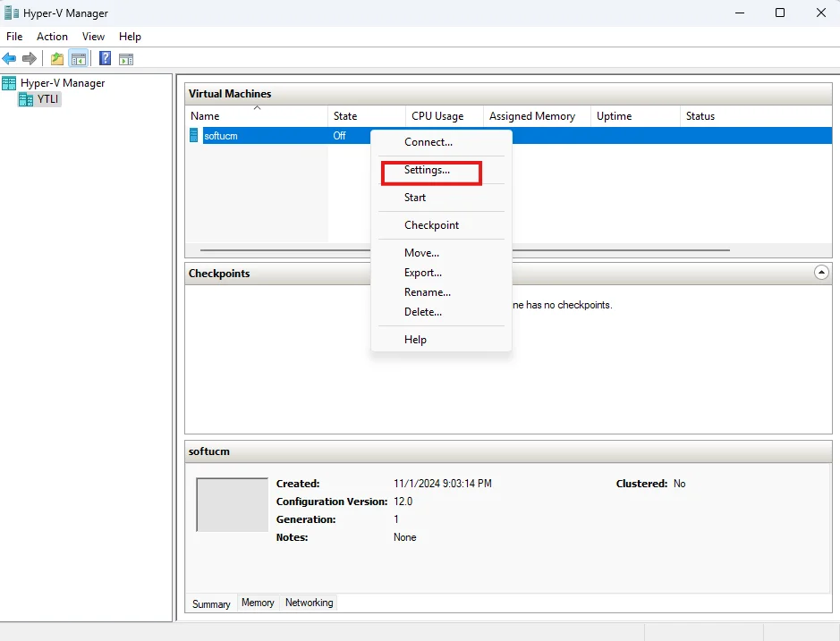Select the softucm name in VM list
Screen dimensions: 840x641
pyautogui.click(x=221, y=136)
